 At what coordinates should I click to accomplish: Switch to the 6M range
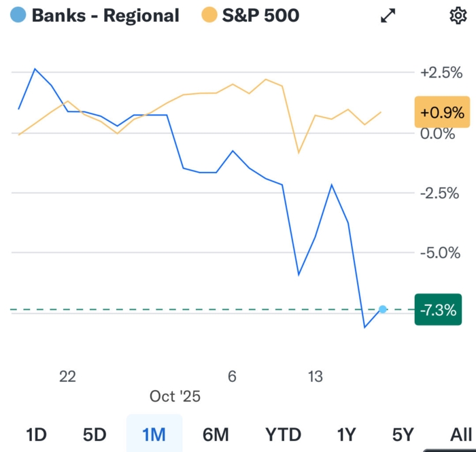tap(216, 434)
